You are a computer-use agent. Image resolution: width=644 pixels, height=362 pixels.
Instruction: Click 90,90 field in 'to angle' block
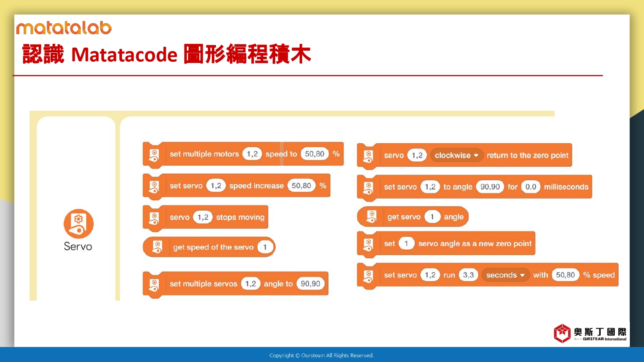[x=490, y=187]
